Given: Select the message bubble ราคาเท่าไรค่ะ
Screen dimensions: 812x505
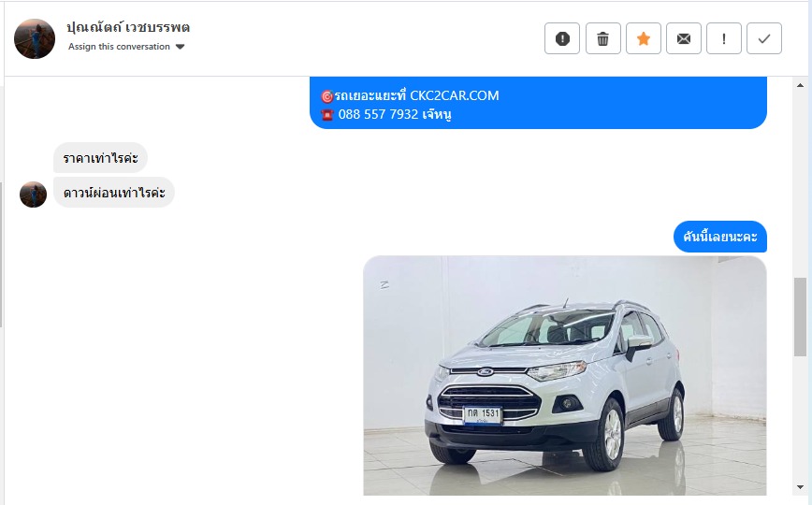Looking at the screenshot, I should point(100,157).
